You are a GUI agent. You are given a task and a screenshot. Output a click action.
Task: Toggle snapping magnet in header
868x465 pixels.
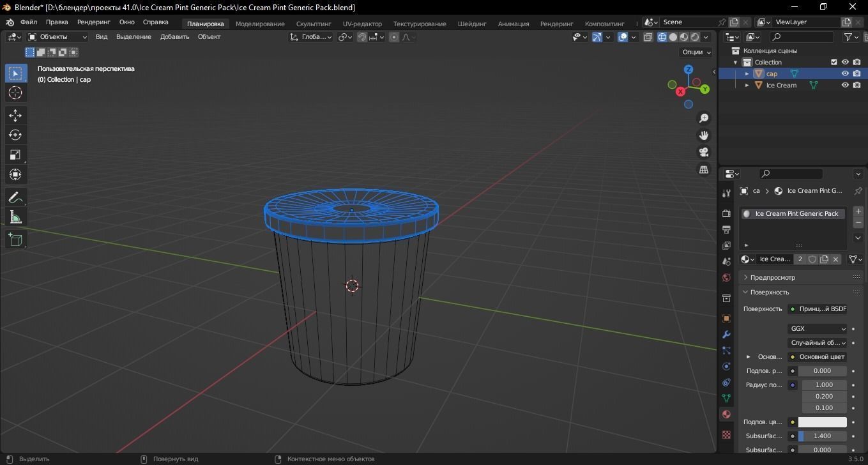(x=362, y=37)
